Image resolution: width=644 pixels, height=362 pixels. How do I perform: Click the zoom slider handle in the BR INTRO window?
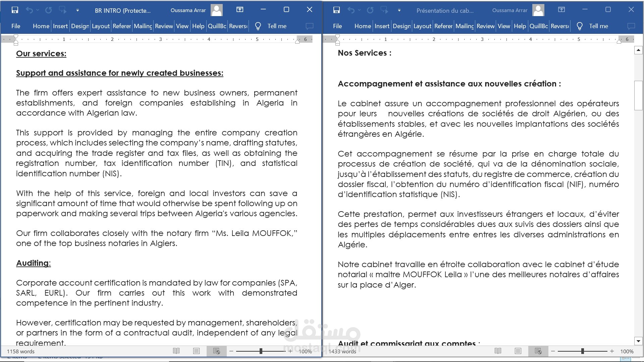coord(261,351)
